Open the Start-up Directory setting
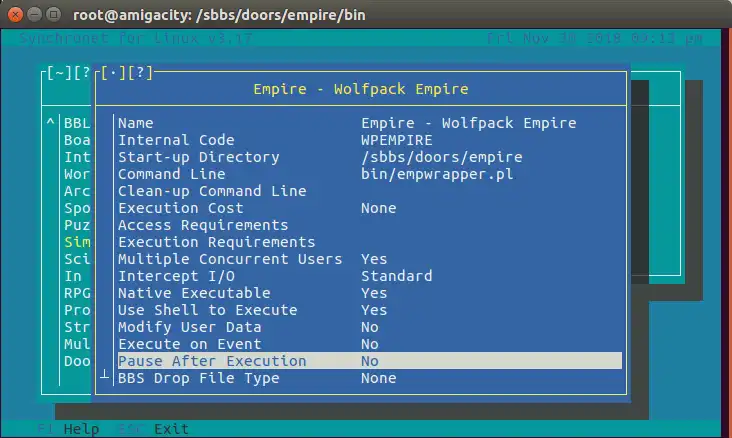 pyautogui.click(x=369, y=157)
